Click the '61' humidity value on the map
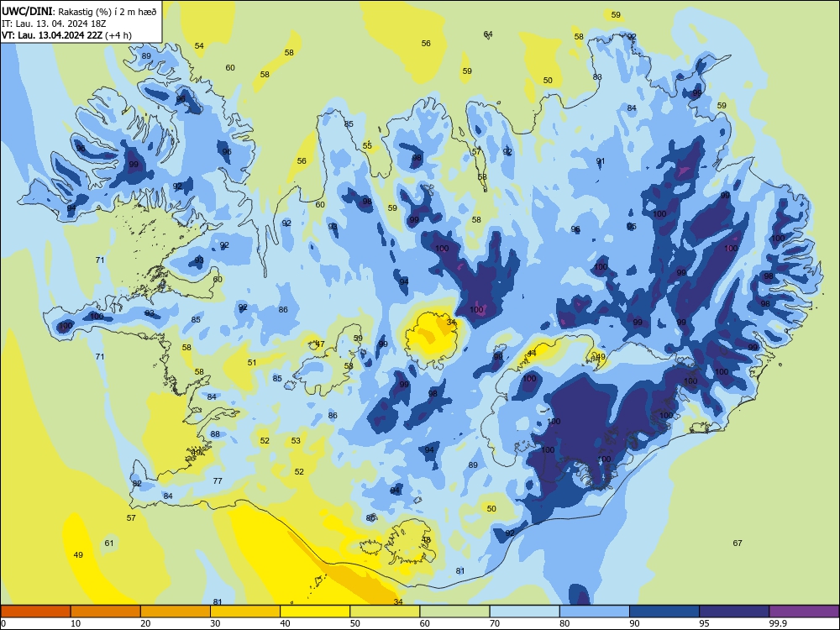 (109, 543)
